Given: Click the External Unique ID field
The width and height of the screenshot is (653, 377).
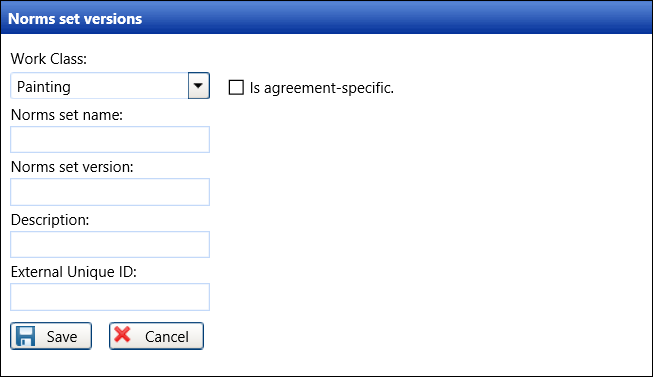Looking at the screenshot, I should [x=110, y=297].
